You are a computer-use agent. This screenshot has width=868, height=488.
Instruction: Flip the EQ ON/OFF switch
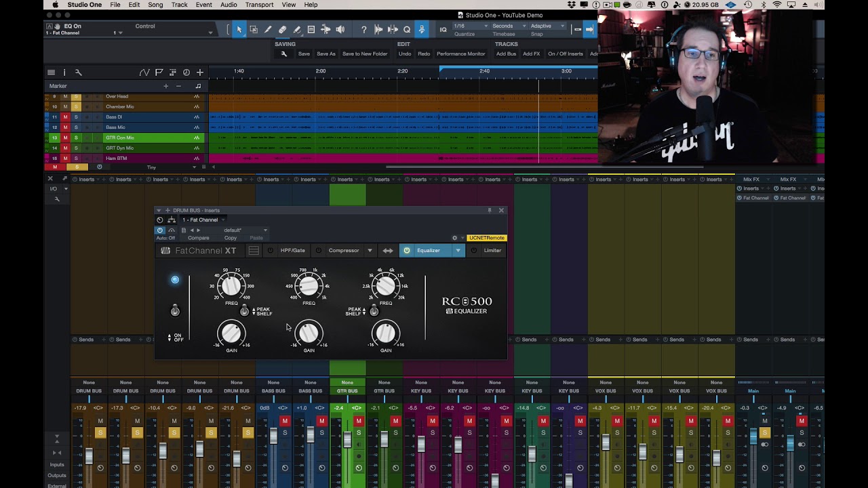pyautogui.click(x=175, y=310)
